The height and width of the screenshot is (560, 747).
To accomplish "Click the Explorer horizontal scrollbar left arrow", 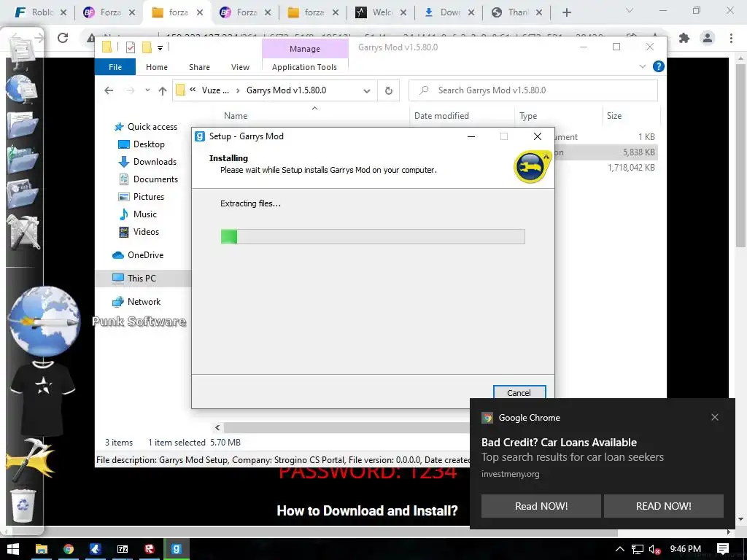I will coord(217,427).
